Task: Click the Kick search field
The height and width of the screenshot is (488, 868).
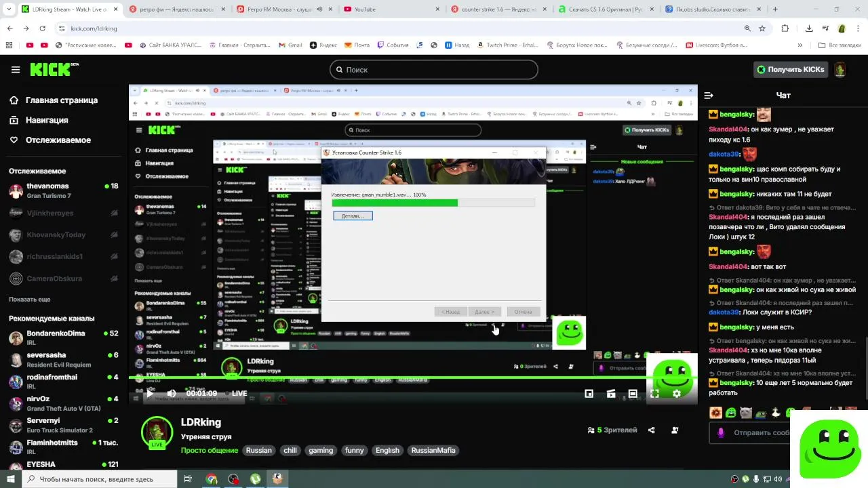Action: 434,69
